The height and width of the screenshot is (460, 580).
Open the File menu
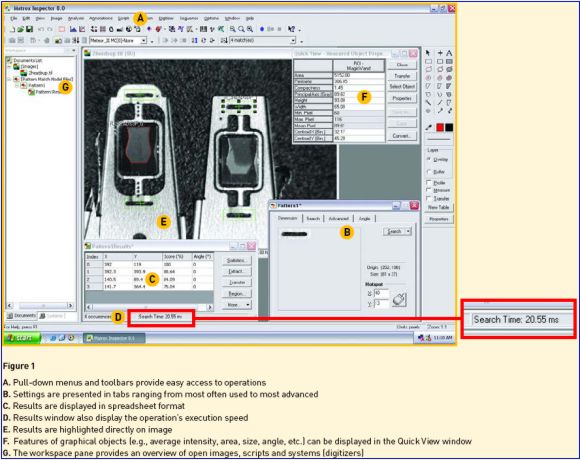click(x=14, y=18)
